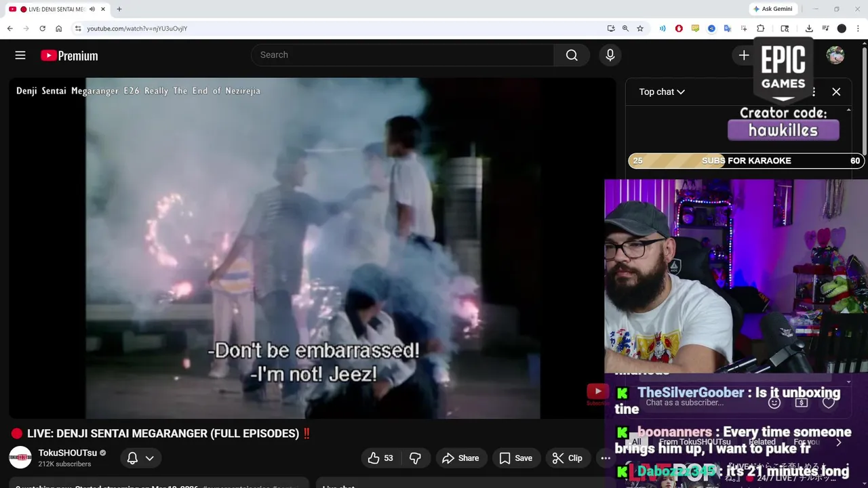Click the Ask Gemini button
This screenshot has height=488, width=868.
[772, 9]
